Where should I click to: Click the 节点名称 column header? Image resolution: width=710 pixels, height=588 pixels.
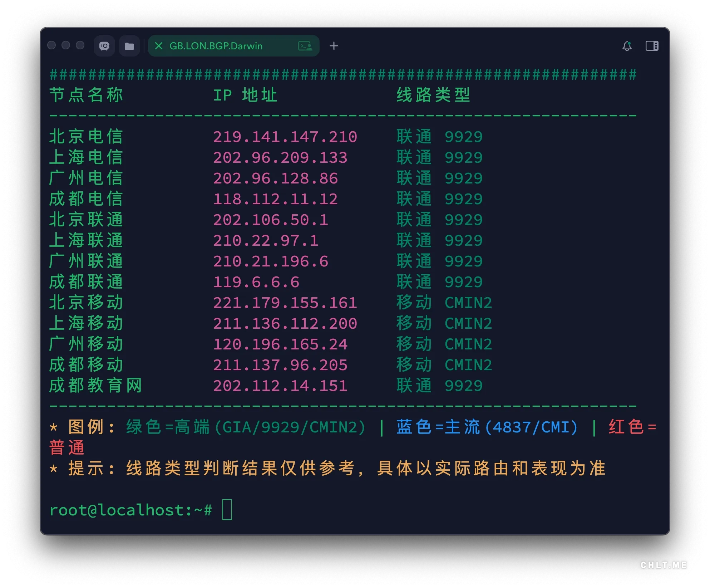86,95
